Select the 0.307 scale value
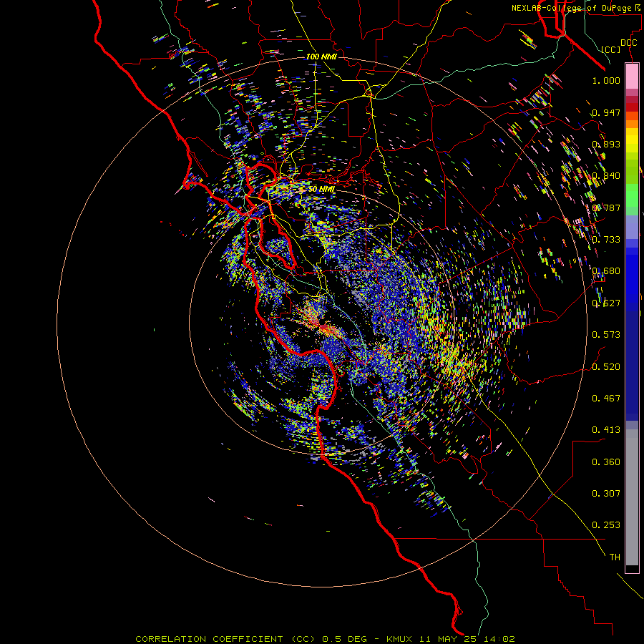This screenshot has width=644, height=644. pos(606,494)
